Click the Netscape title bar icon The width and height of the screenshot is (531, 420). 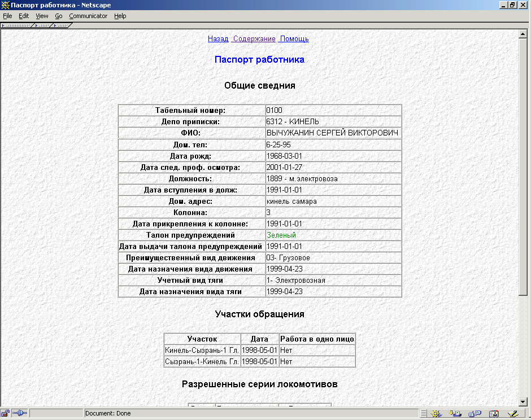tap(5, 5)
